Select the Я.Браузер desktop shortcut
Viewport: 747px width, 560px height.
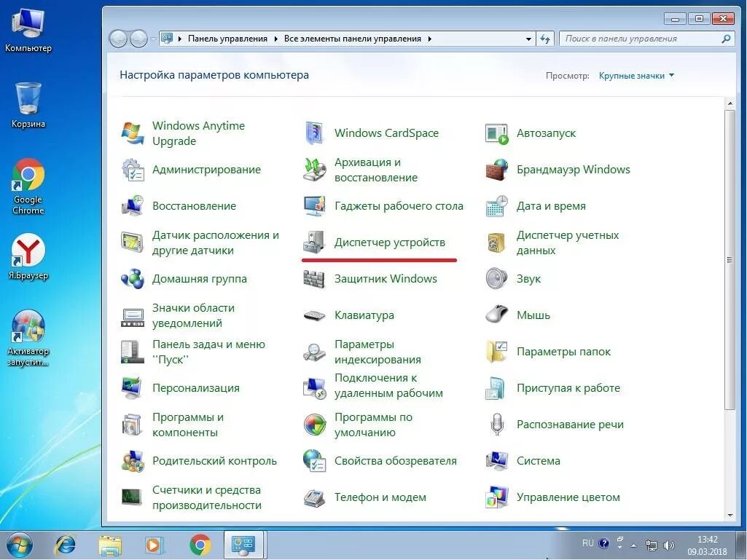(x=28, y=256)
